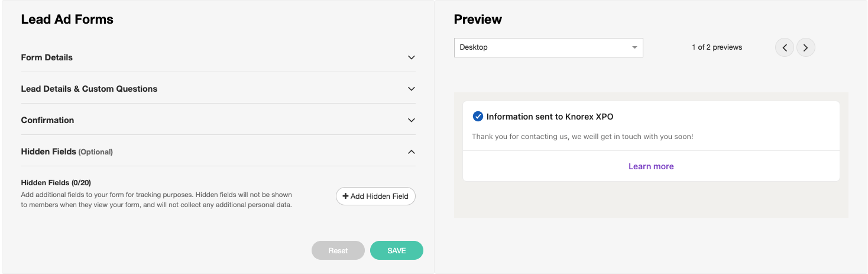868x274 pixels.
Task: Open the Lead Details & Custom Questions heading
Action: tap(89, 89)
